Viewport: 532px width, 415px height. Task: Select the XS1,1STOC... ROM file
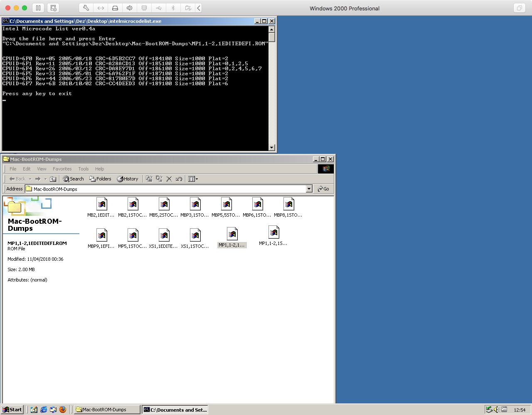pos(195,239)
